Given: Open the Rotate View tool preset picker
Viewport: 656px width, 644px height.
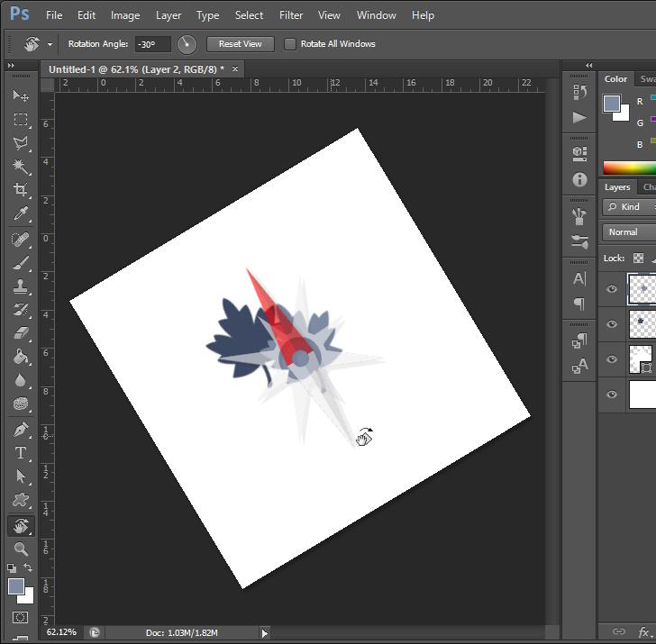Looking at the screenshot, I should point(50,44).
